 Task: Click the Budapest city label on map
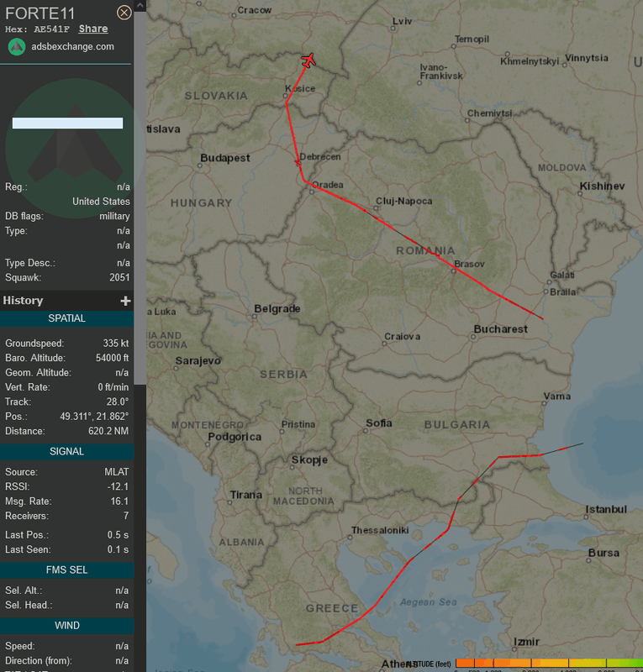click(x=224, y=158)
